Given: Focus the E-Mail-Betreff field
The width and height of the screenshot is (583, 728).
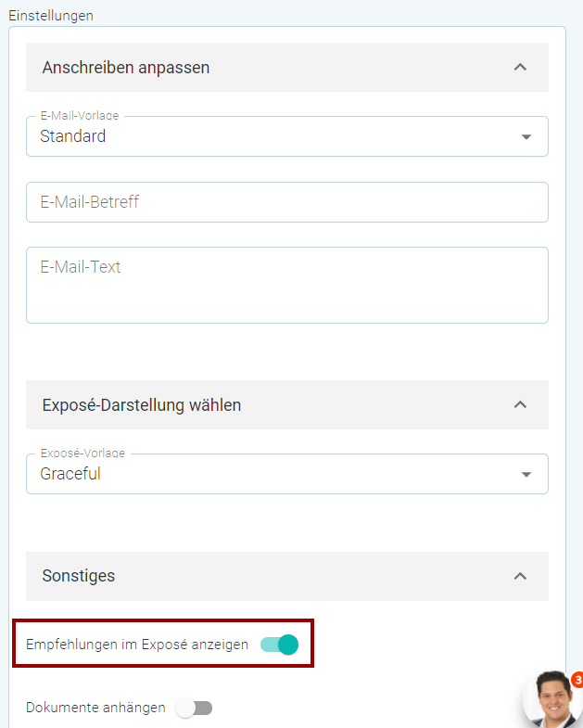Looking at the screenshot, I should click(x=286, y=202).
